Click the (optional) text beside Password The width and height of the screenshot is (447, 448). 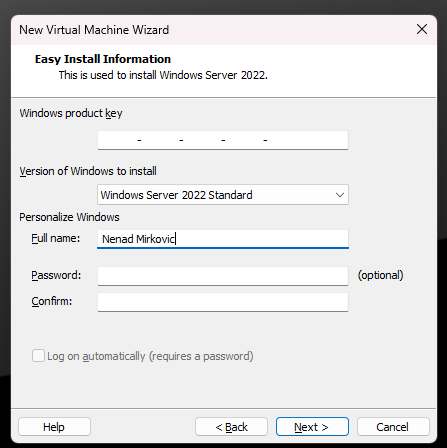click(x=380, y=275)
